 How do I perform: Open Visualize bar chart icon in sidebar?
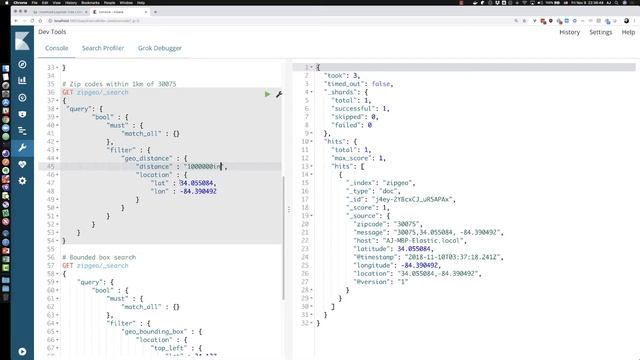point(22,80)
